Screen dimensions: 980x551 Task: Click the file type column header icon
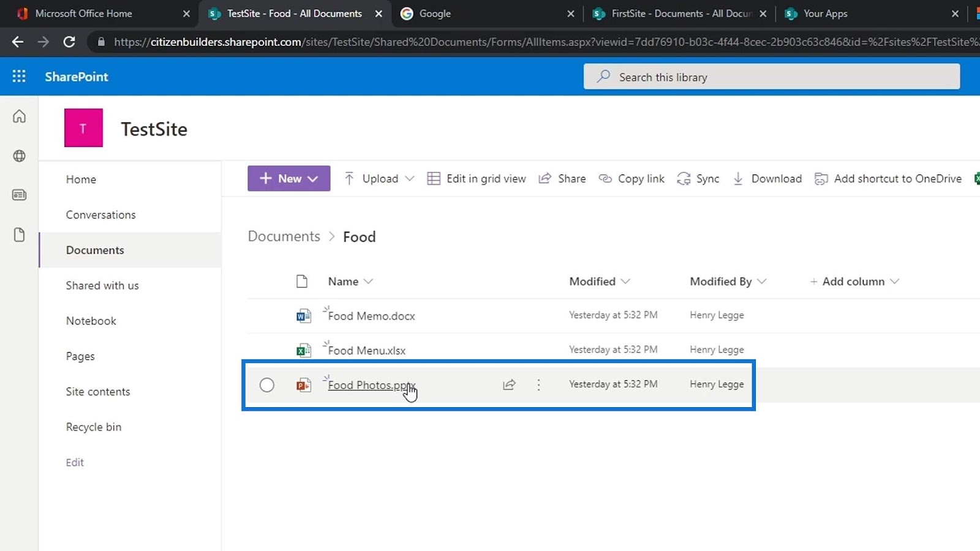301,282
